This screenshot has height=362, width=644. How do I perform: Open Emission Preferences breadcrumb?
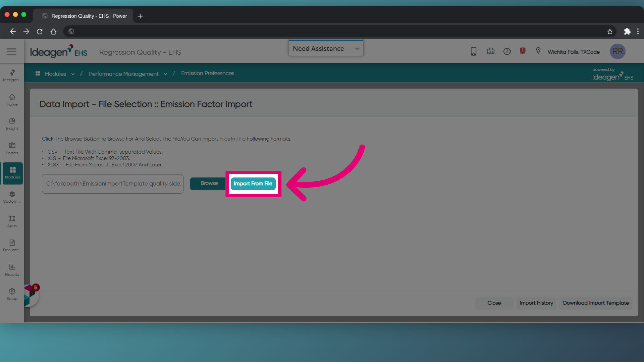pos(208,73)
